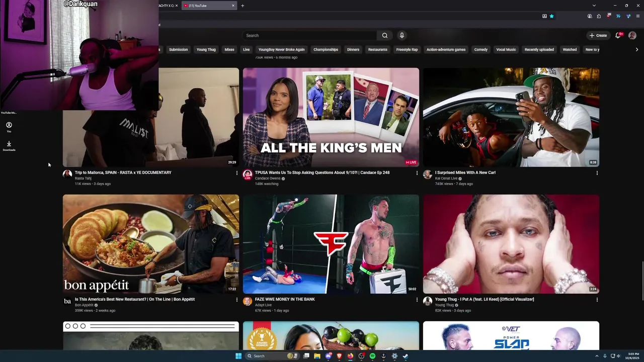Click Kai Cenat Live channel avatar
The width and height of the screenshot is (644, 362).
(x=428, y=174)
